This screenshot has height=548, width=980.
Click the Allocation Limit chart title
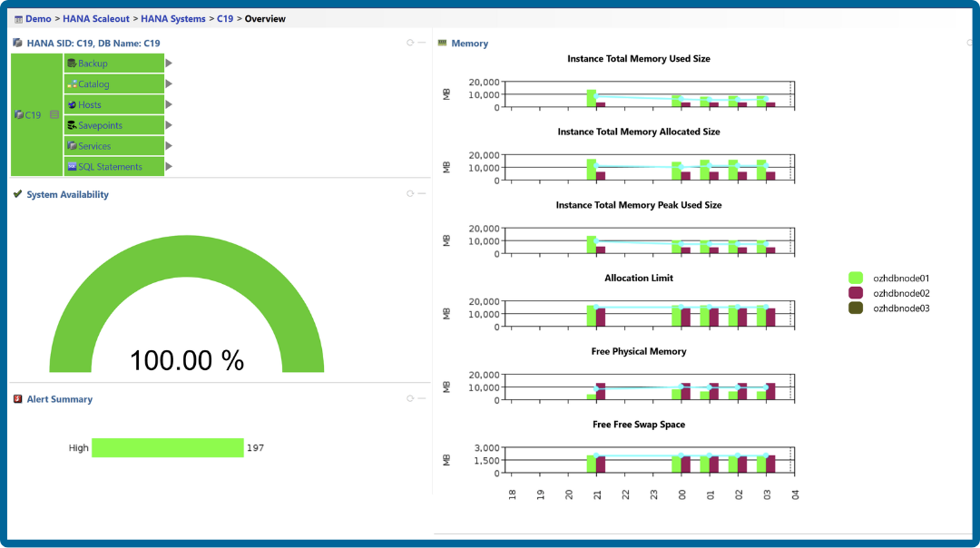click(x=639, y=278)
